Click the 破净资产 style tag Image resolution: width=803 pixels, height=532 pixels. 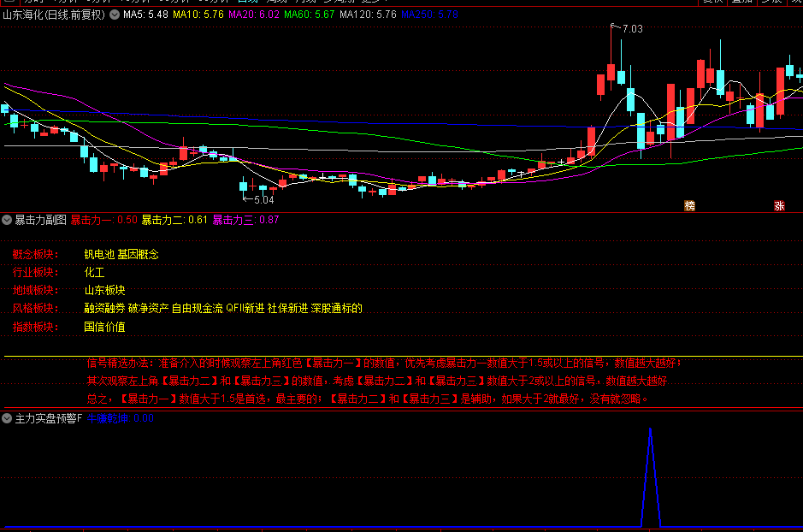click(149, 308)
